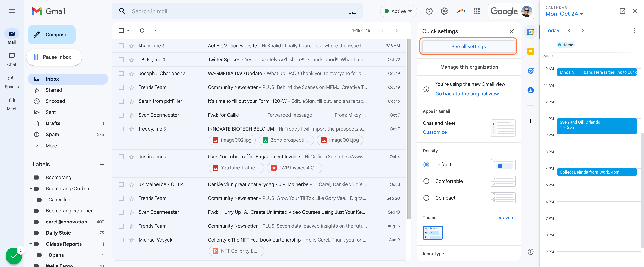Viewport: 644px width, 267px height.
Task: Click the Compose button
Action: pos(51,35)
